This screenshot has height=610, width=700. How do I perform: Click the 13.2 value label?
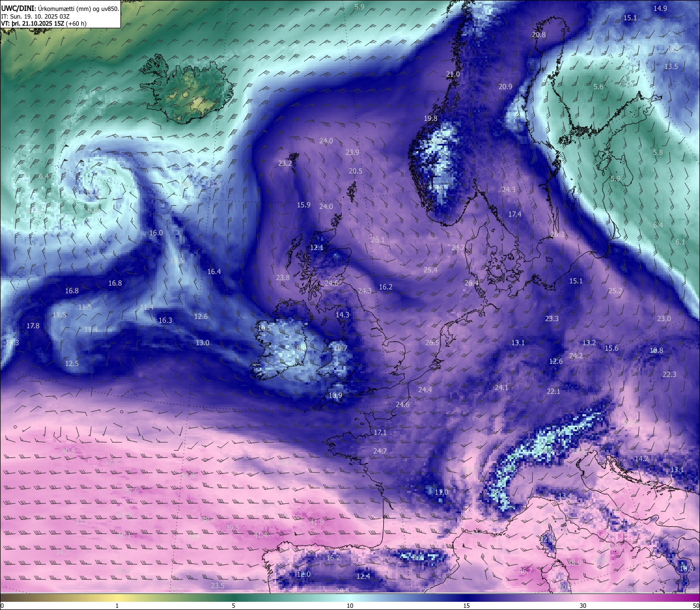click(589, 342)
